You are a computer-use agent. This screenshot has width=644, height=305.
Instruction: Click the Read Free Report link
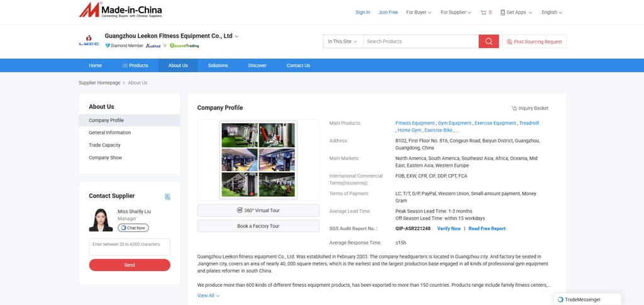[x=487, y=229]
